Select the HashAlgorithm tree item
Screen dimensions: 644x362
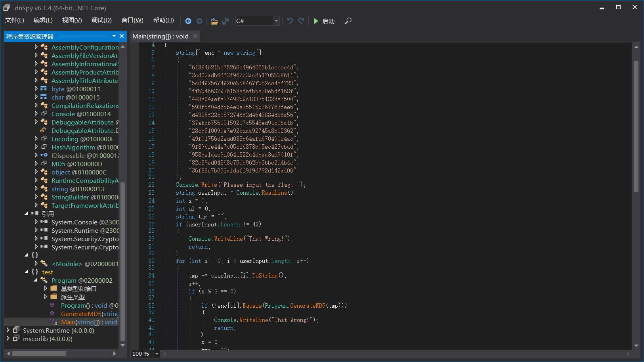coord(85,147)
